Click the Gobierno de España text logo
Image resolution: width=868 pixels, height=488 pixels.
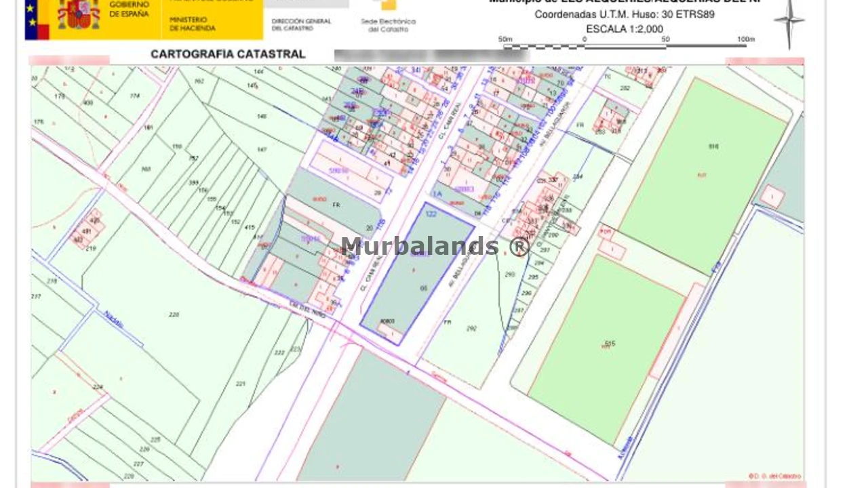(129, 9)
